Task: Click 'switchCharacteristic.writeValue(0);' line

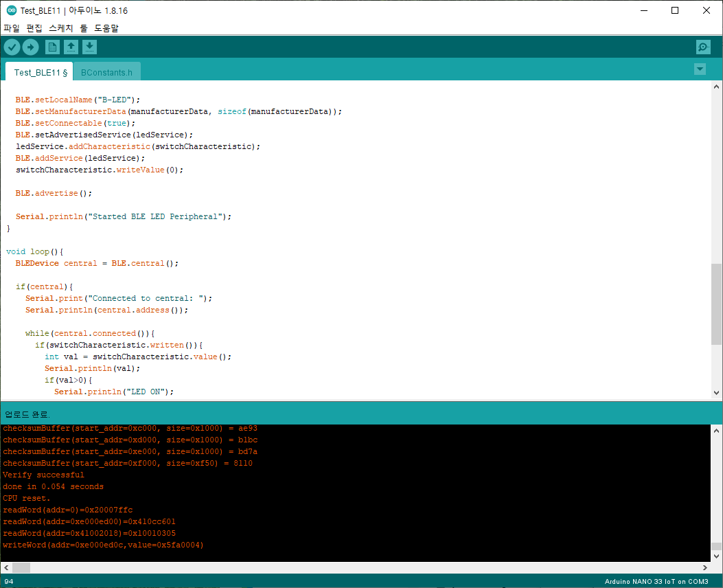Action: 99,170
